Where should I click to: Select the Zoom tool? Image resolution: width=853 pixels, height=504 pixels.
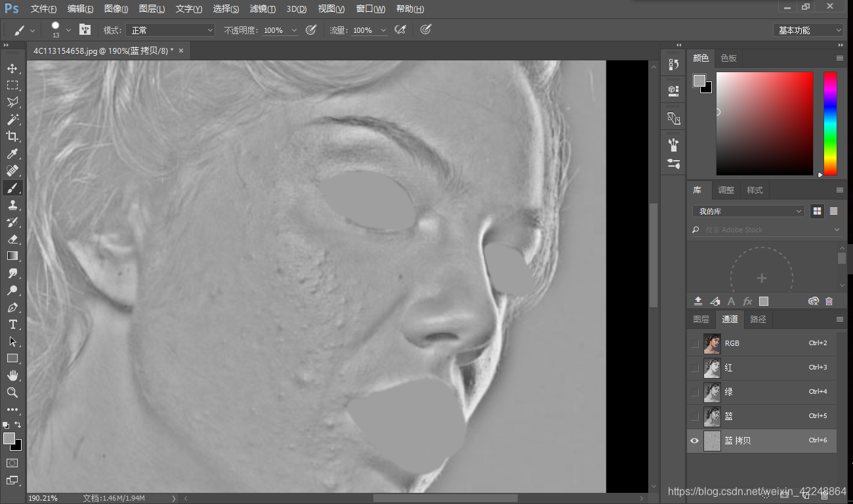click(x=12, y=392)
